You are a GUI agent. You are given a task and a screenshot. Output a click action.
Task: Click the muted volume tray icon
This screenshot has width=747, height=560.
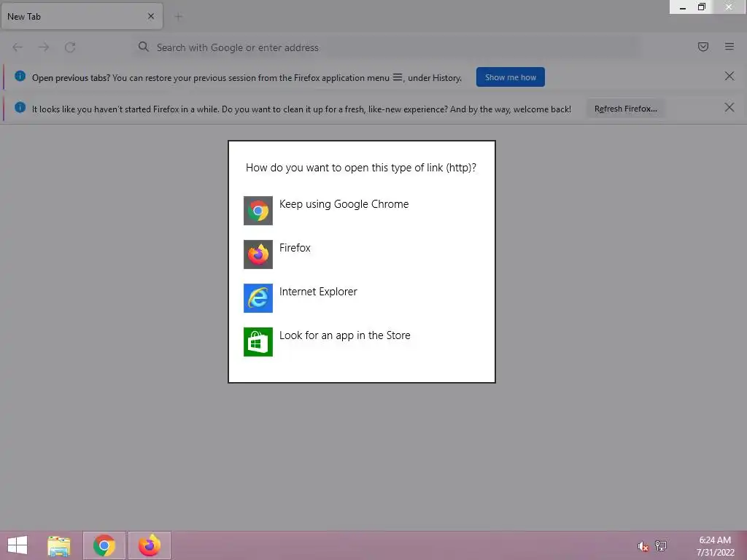tap(643, 546)
